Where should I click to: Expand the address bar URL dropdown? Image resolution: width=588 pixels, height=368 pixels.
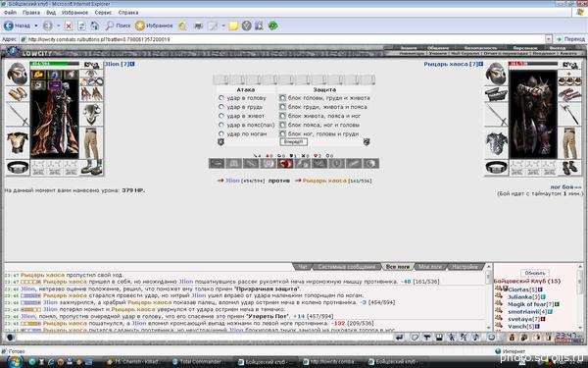pyautogui.click(x=549, y=39)
